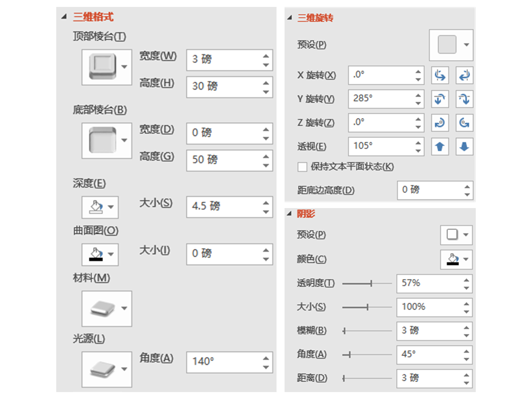532x399 pixels.
Task: Click the 透明度 transparency slider handle
Action: click(371, 283)
